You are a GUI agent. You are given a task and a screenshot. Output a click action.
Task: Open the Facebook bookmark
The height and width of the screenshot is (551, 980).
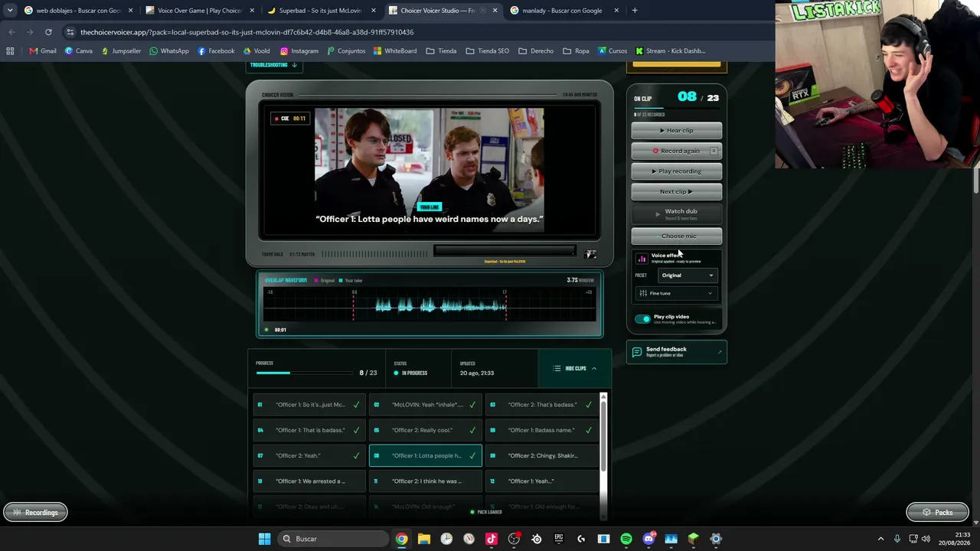point(216,51)
